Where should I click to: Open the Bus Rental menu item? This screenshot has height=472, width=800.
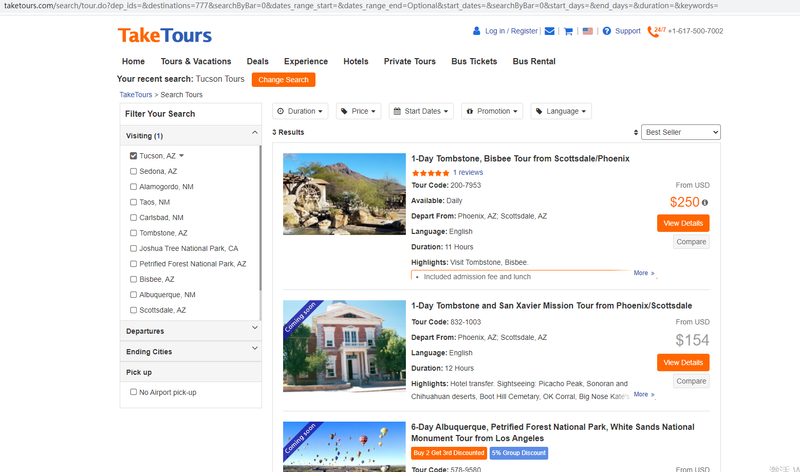coord(534,61)
